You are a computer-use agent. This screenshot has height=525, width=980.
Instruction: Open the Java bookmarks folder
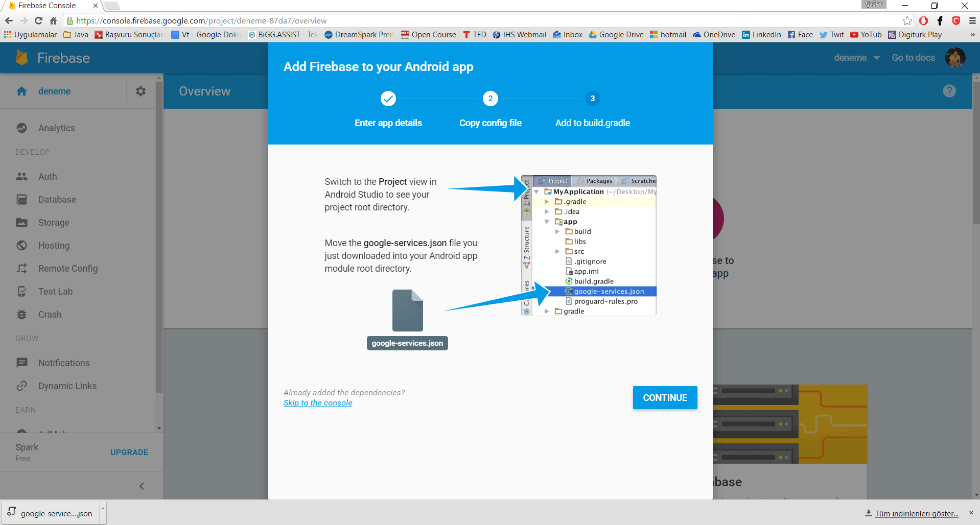pos(76,35)
